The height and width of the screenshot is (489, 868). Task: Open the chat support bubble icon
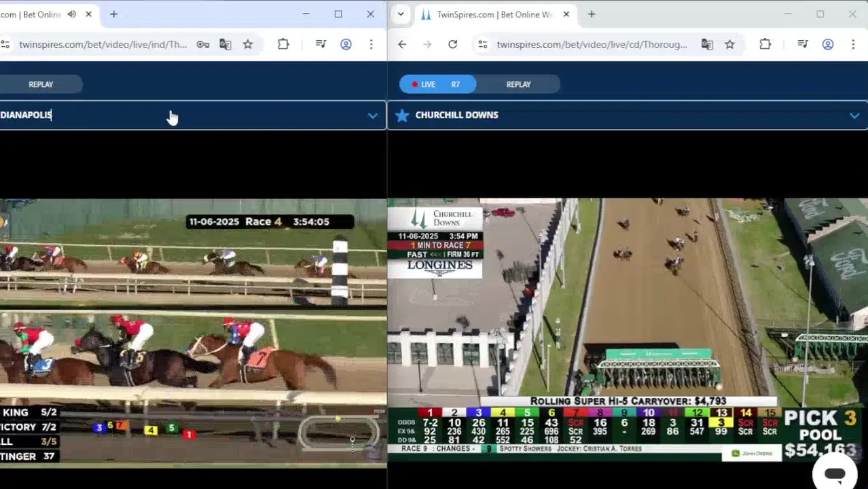pyautogui.click(x=835, y=473)
